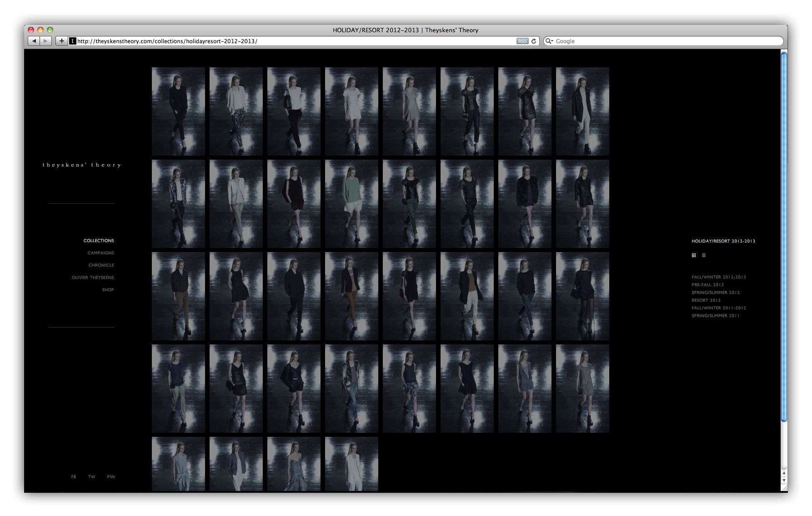
Task: Open fourth thumbnail with white dress, first row
Action: pos(351,111)
